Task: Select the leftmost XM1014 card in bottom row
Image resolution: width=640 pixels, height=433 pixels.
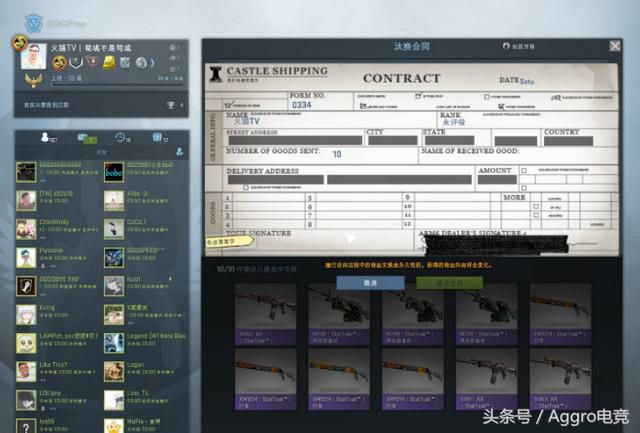Action: (x=265, y=379)
